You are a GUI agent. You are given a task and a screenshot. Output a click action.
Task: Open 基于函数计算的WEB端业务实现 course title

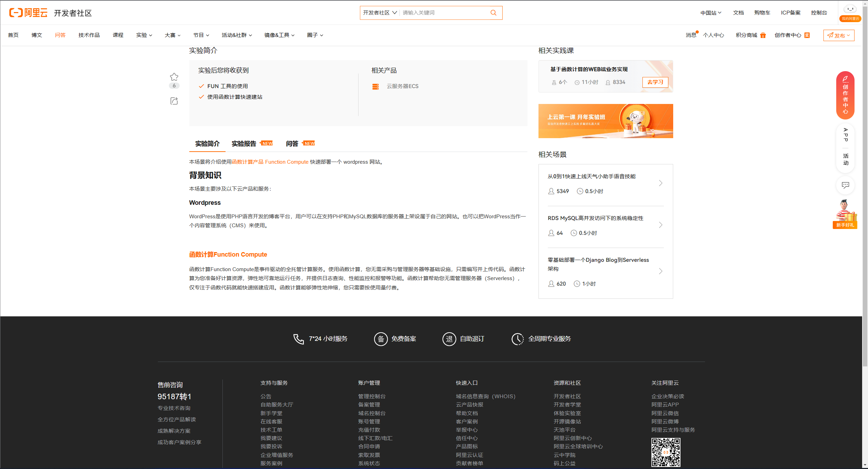(589, 69)
